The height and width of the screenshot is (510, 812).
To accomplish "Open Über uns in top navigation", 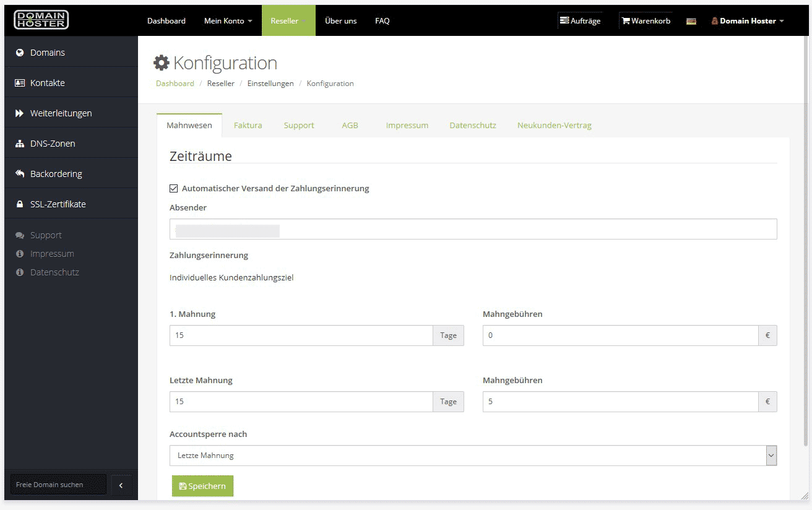I will coord(341,20).
